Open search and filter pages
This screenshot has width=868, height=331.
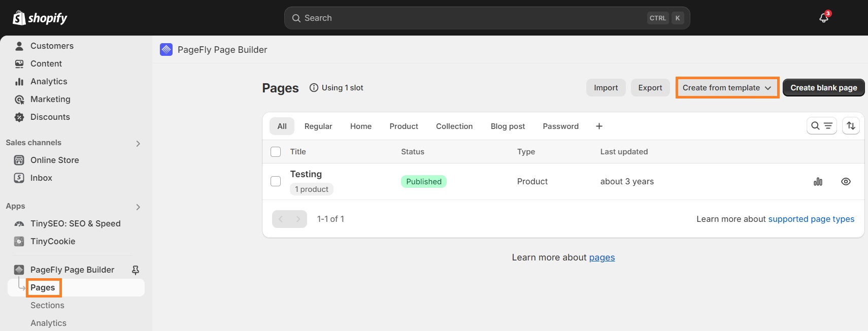click(821, 126)
